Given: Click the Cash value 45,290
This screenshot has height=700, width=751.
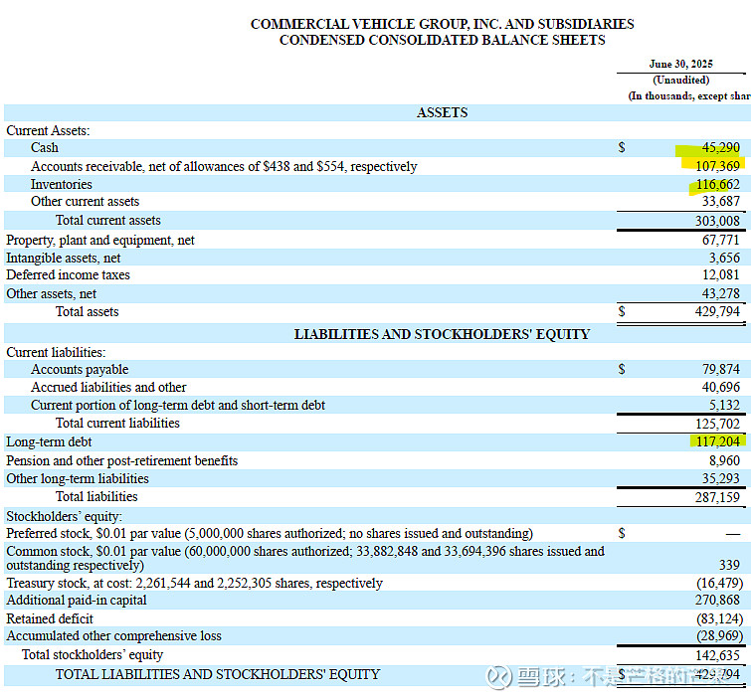Looking at the screenshot, I should pos(720,147).
